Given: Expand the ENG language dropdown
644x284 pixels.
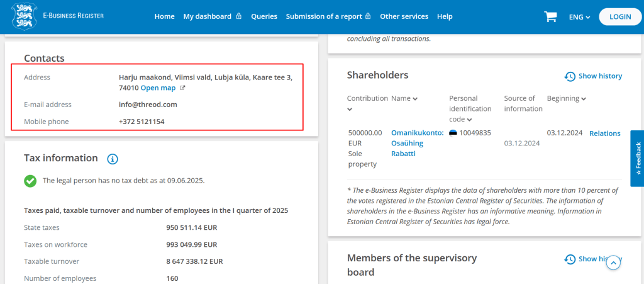Looking at the screenshot, I should pos(579,17).
